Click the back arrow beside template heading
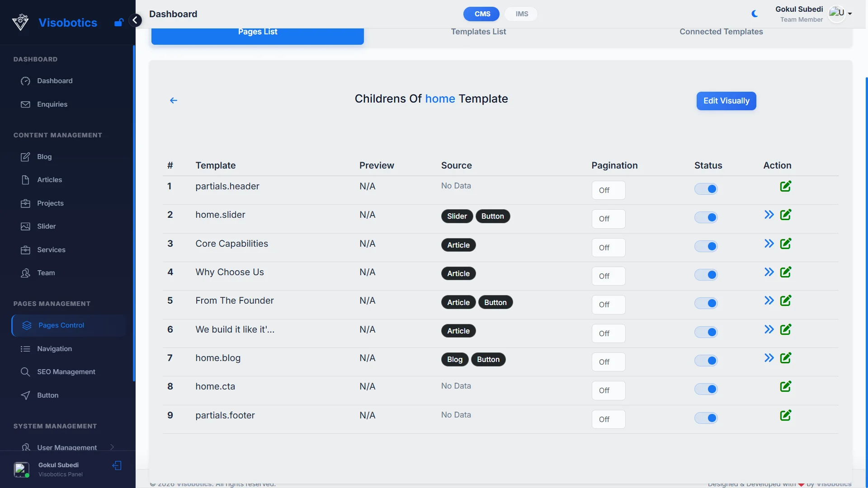The height and width of the screenshot is (488, 868). (174, 100)
